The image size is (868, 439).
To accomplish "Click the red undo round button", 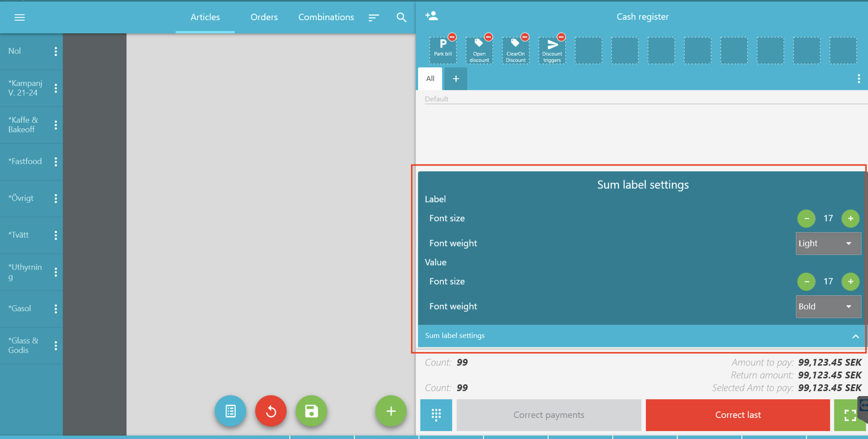I will click(271, 411).
